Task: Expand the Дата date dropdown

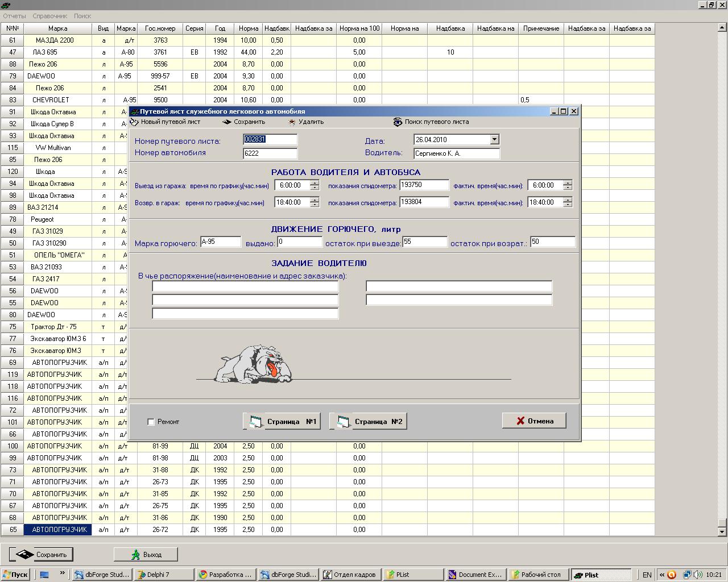Action: 494,139
